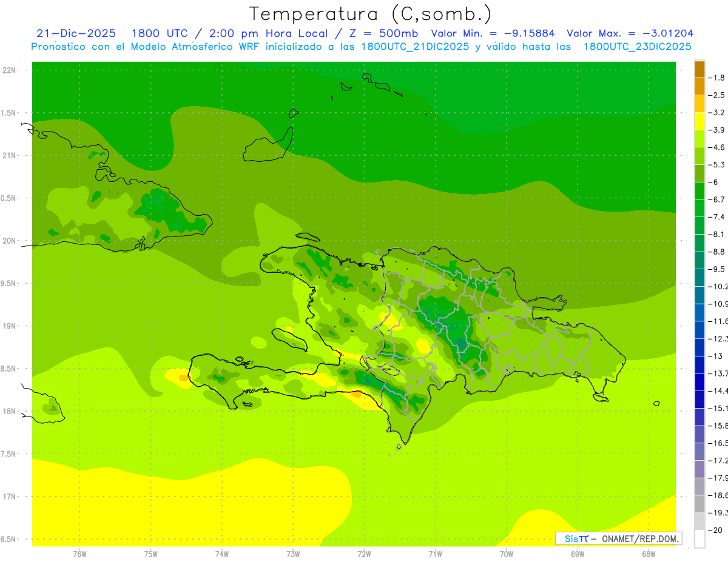Click legend swatch between -8.8 and -9.5
This screenshot has height=562, width=728.
700,260
